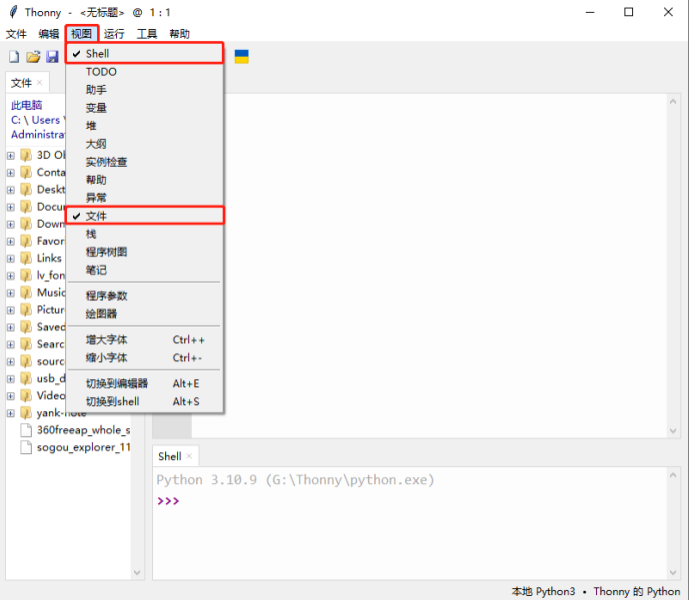Close the Shell panel tab
The height and width of the screenshot is (600, 689).
click(x=189, y=456)
